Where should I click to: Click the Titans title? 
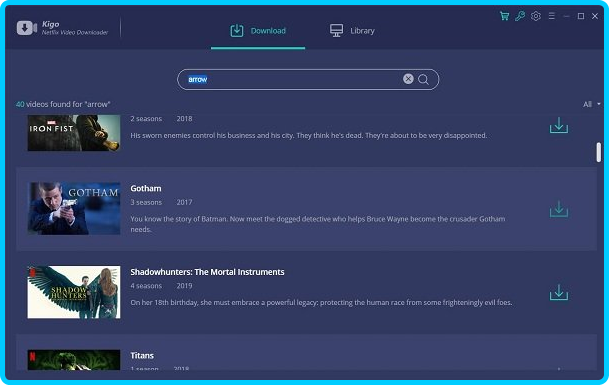tap(142, 355)
